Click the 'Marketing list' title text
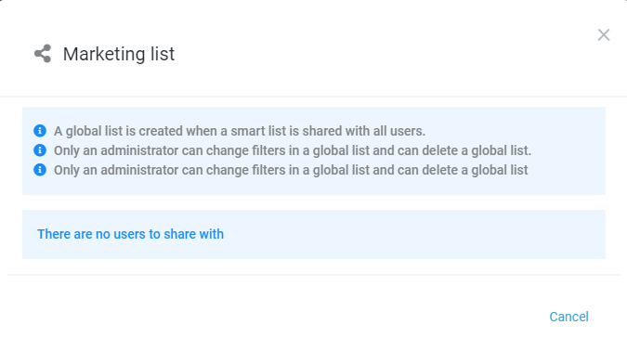 pyautogui.click(x=119, y=54)
